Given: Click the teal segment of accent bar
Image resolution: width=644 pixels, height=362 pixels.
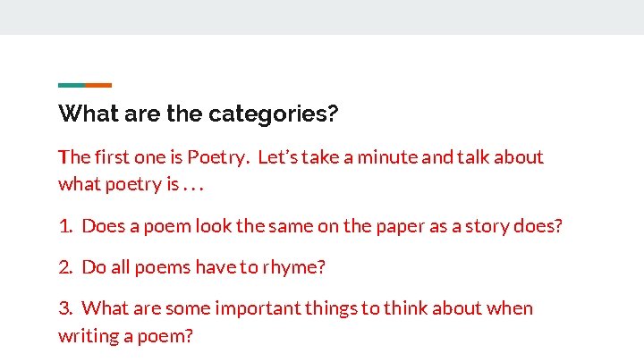Looking at the screenshot, I should coord(71,85).
